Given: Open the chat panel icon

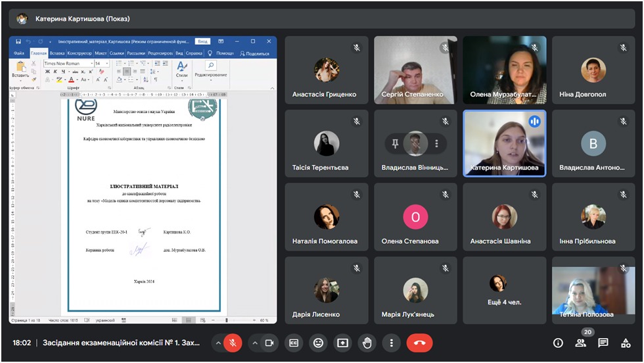Looking at the screenshot, I should click(603, 343).
